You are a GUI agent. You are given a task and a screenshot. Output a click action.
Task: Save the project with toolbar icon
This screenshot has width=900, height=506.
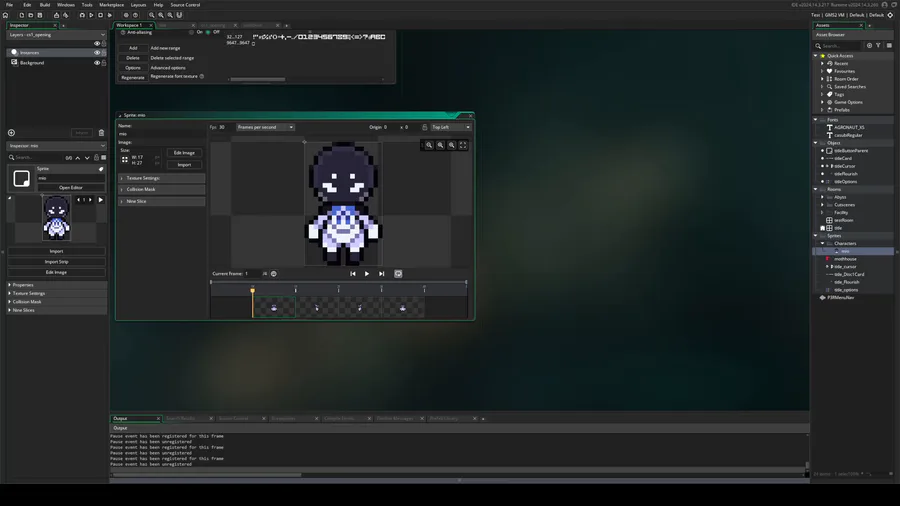click(40, 15)
